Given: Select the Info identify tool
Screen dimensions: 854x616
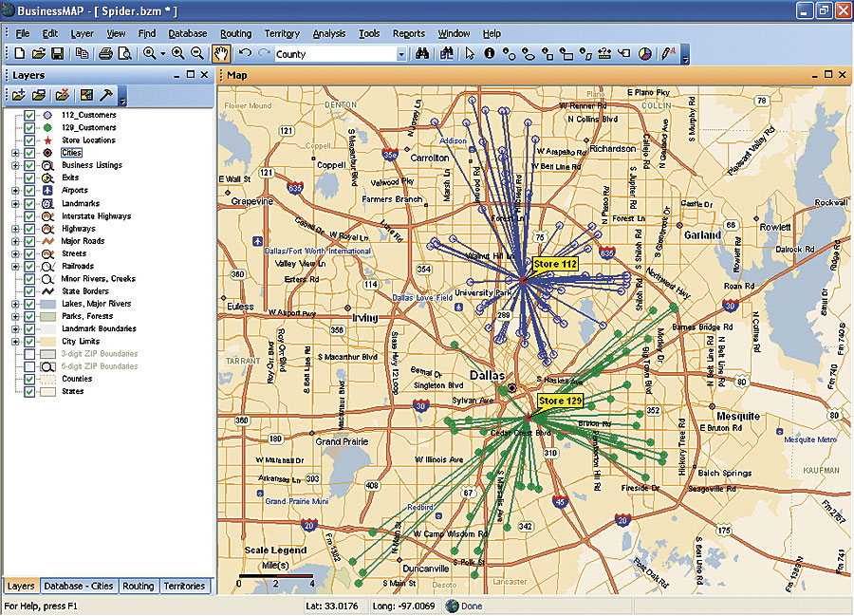Looking at the screenshot, I should (x=490, y=54).
